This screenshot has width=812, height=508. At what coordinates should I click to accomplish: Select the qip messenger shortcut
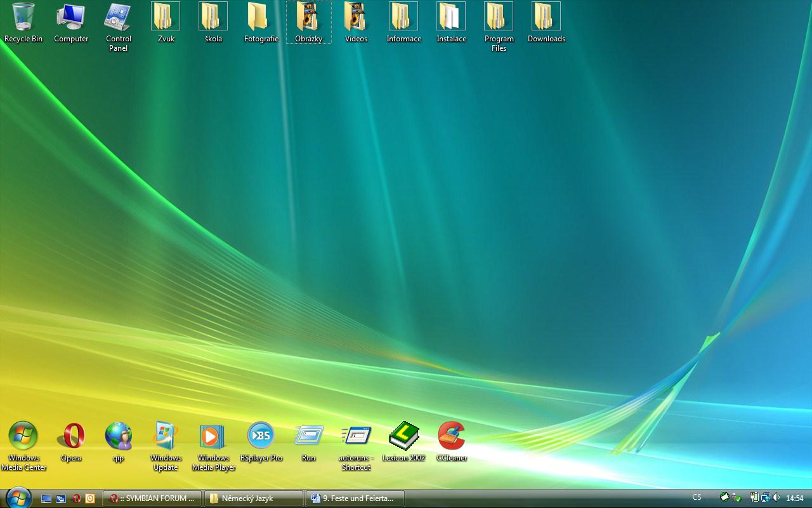119,442
